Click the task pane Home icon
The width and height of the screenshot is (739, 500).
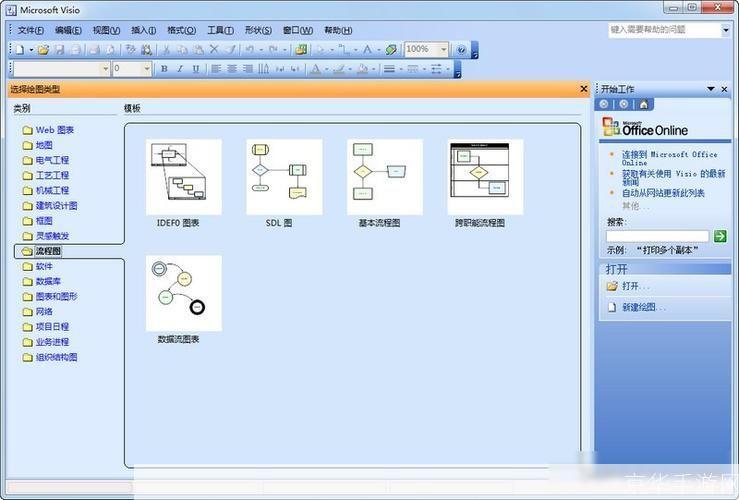(x=644, y=104)
